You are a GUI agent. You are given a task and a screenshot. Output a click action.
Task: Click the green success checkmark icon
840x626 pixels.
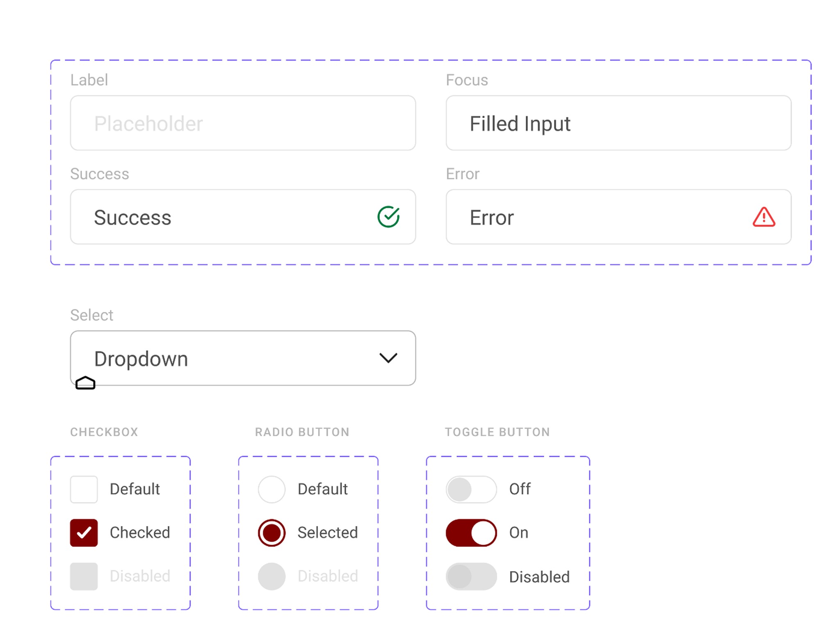[388, 216]
